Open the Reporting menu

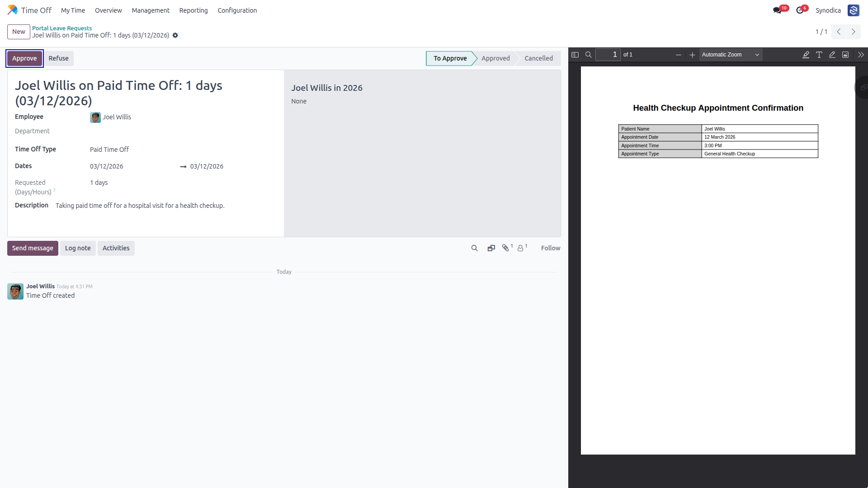pos(193,10)
